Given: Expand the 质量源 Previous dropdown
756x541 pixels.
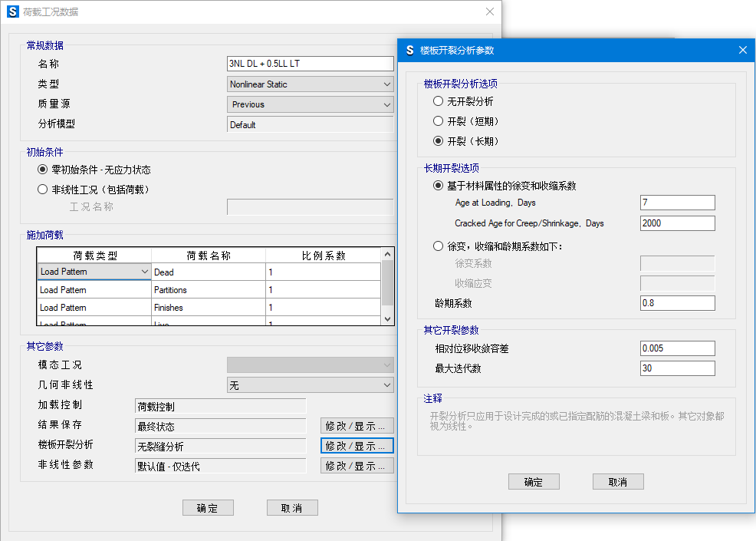Looking at the screenshot, I should pyautogui.click(x=387, y=104).
